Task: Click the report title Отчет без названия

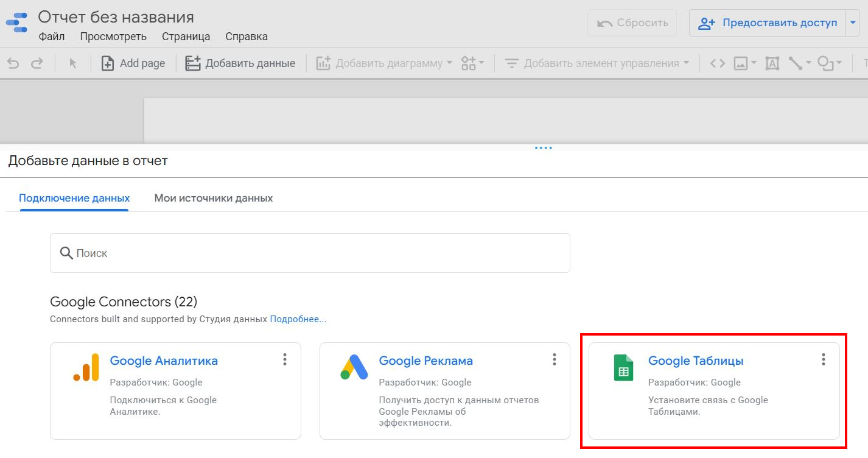Action: (x=116, y=17)
